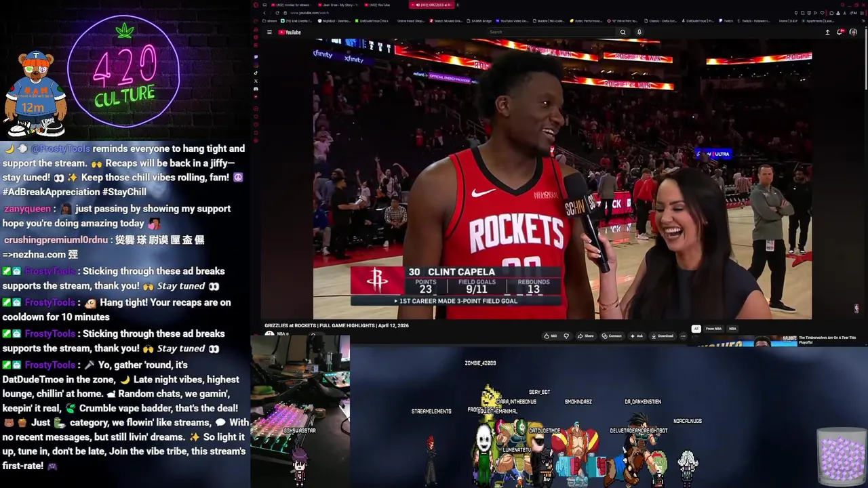This screenshot has height=488, width=868.
Task: Open the Apartments bookmark
Action: coord(818,21)
